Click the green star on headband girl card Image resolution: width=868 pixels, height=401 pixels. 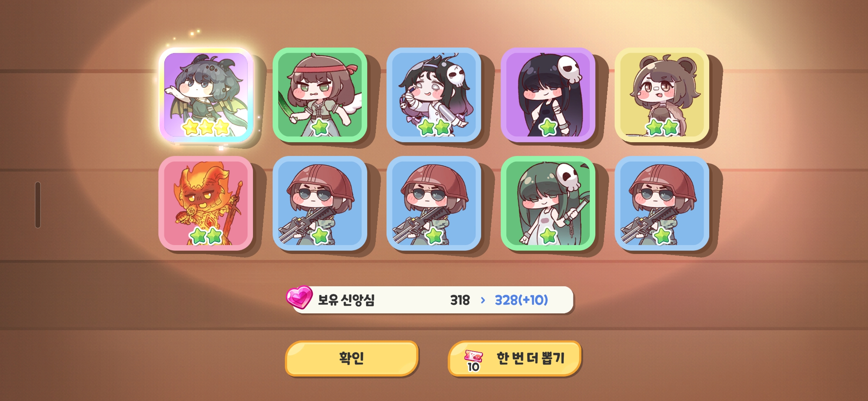(320, 127)
